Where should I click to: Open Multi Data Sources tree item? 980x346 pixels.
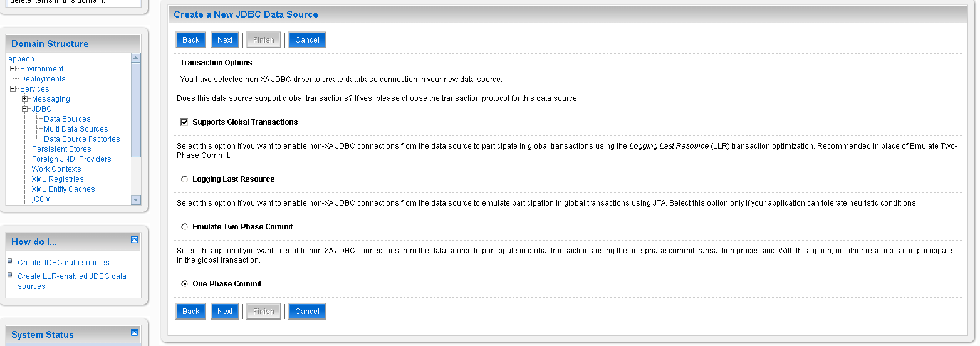(76, 129)
